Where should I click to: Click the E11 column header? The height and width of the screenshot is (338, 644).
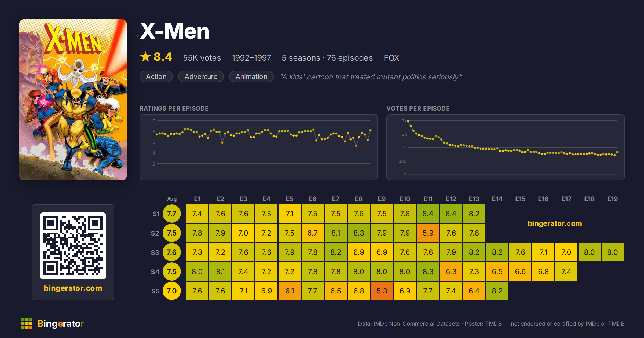click(x=428, y=199)
